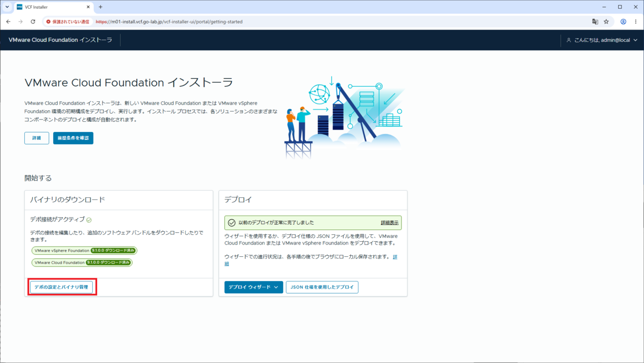This screenshot has width=644, height=363.
Task: Open the デプロイ ウィザード dropdown button
Action: point(253,287)
